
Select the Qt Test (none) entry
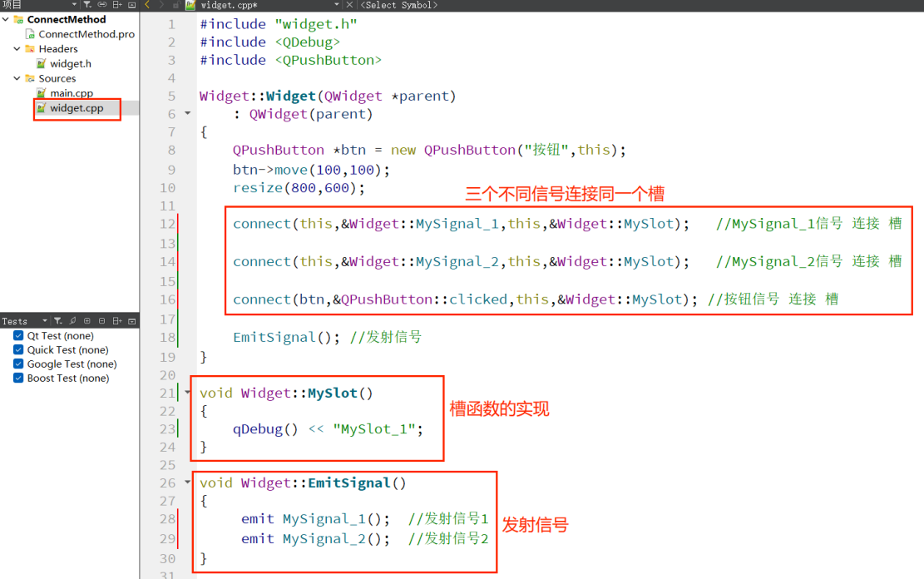pos(60,335)
